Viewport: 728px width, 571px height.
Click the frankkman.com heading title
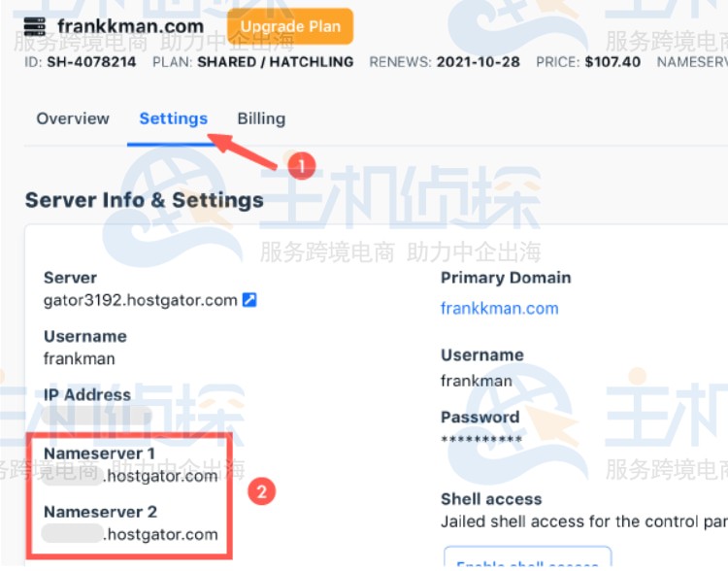(x=130, y=26)
